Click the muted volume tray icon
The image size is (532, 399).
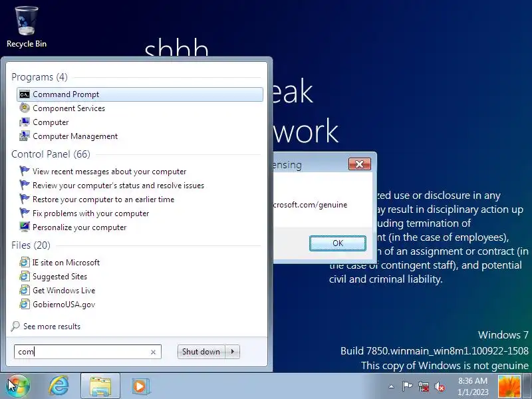pyautogui.click(x=440, y=386)
